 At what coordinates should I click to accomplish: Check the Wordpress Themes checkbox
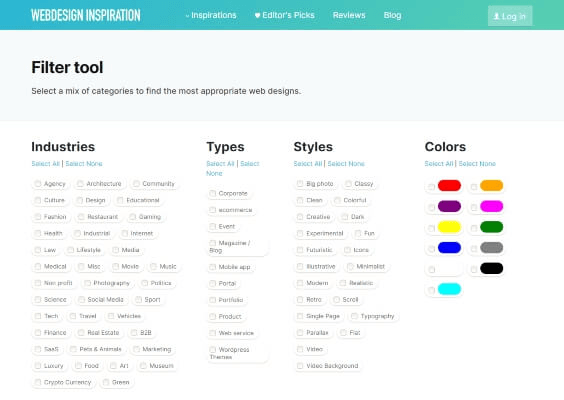[213, 350]
